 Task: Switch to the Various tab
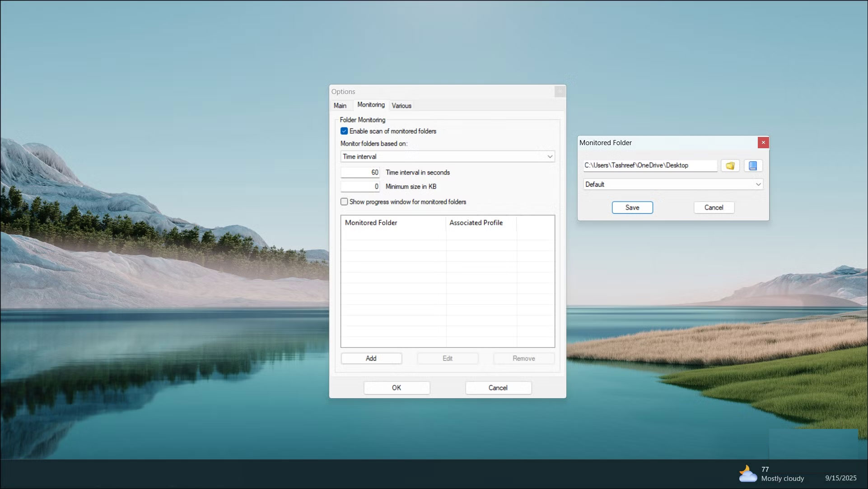pyautogui.click(x=401, y=105)
